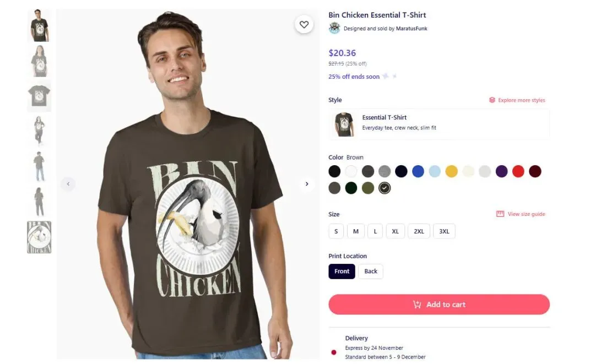View the flat gray t-shirt thumbnail
This screenshot has width=595, height=364.
pos(39,96)
